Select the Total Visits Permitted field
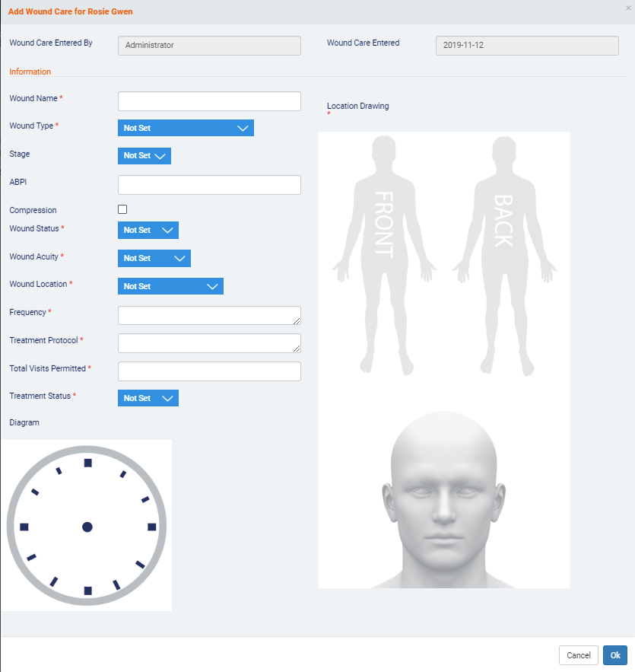The height and width of the screenshot is (672, 635). click(x=209, y=371)
